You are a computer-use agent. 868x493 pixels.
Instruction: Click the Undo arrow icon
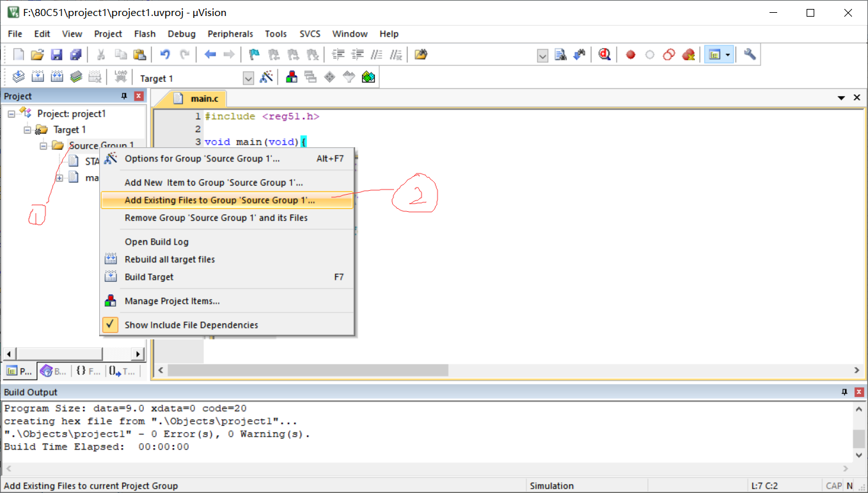165,55
